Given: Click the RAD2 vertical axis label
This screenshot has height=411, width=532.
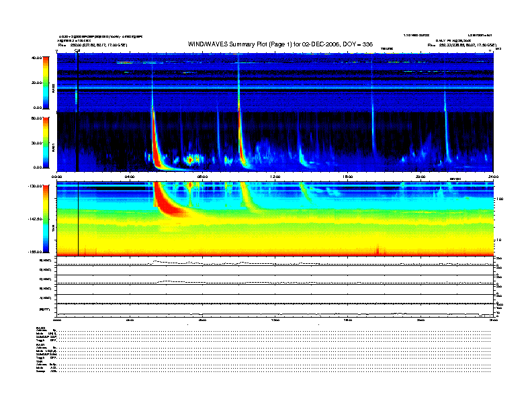Looking at the screenshot, I should (53, 88).
